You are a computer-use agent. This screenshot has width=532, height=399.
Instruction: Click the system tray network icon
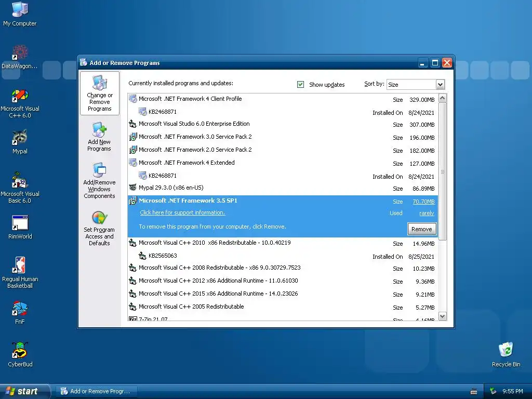[494, 391]
